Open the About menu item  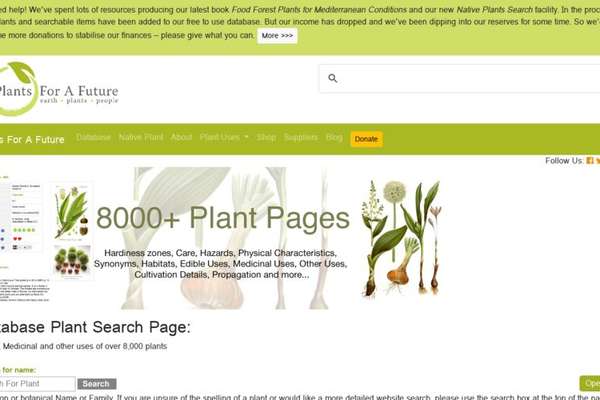(x=181, y=137)
